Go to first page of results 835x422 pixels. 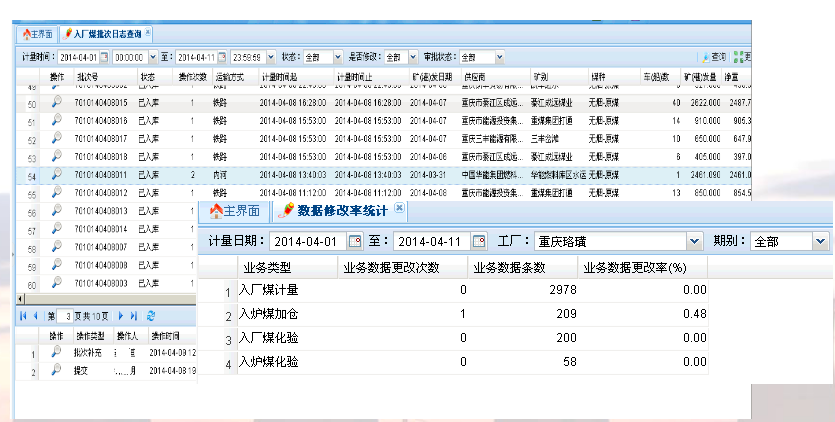[x=24, y=316]
